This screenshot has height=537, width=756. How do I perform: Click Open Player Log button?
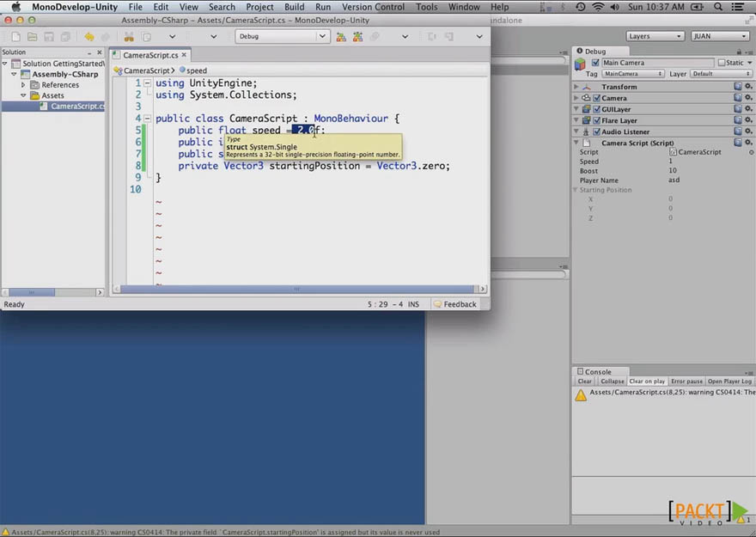[x=729, y=381]
